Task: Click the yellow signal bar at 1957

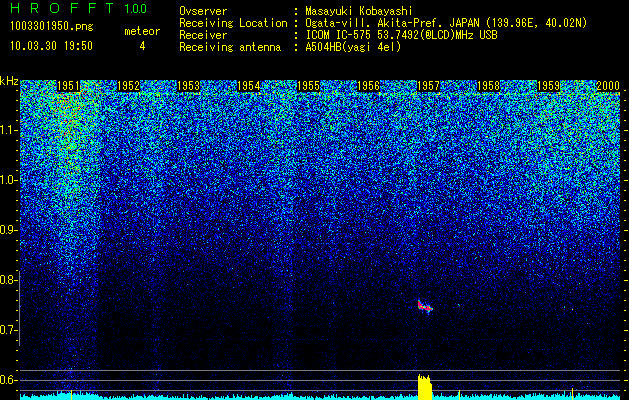Action: point(425,387)
